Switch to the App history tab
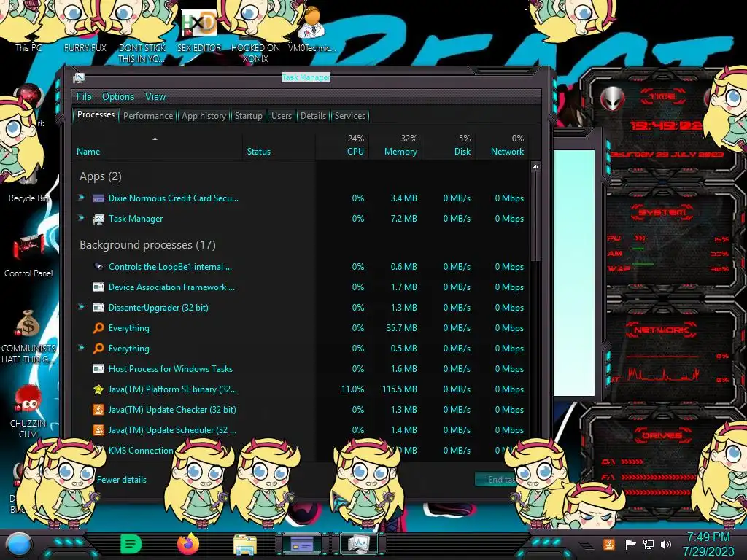 [x=204, y=116]
